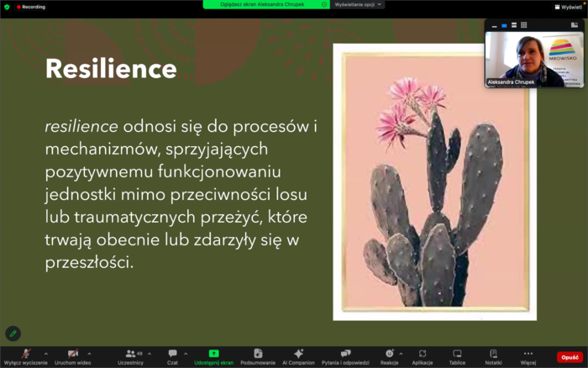Open the Tablice whiteboards

[x=457, y=356]
